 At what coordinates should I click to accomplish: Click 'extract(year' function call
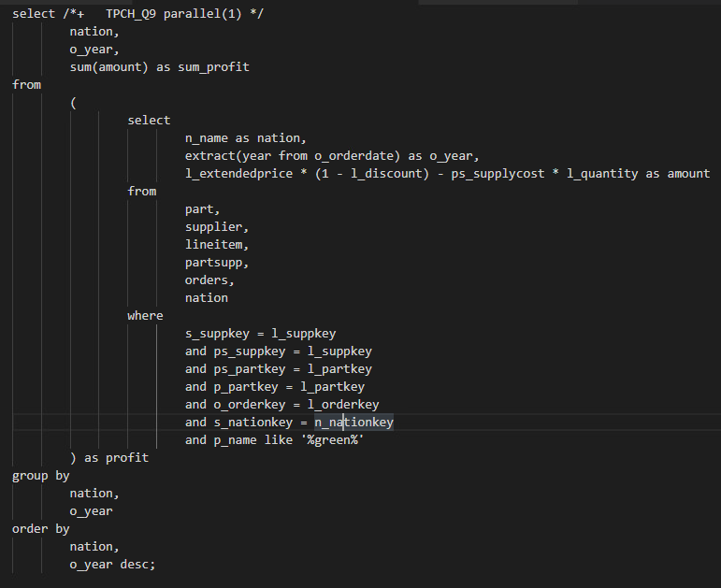[x=228, y=156]
